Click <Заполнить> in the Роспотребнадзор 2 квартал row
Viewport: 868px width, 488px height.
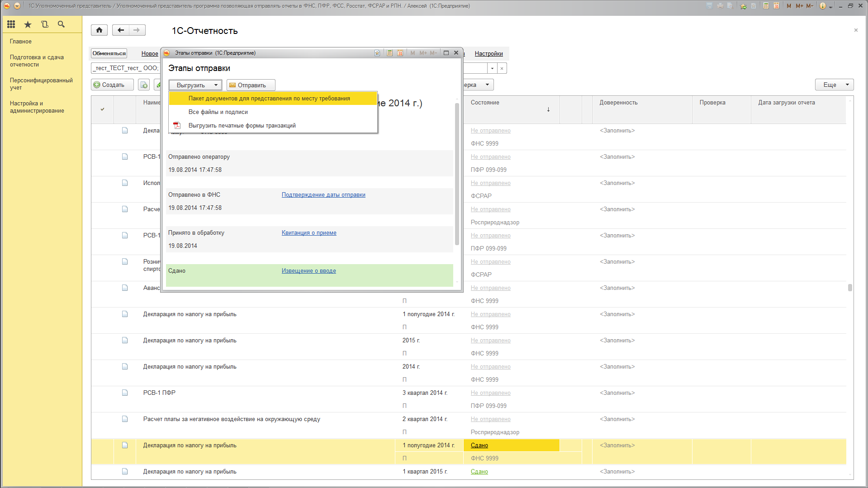617,419
